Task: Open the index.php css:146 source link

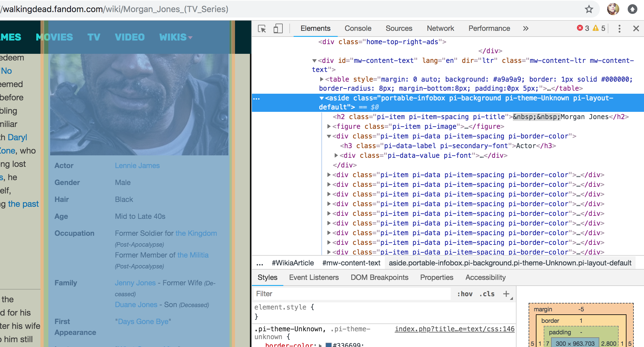Action: (x=455, y=329)
